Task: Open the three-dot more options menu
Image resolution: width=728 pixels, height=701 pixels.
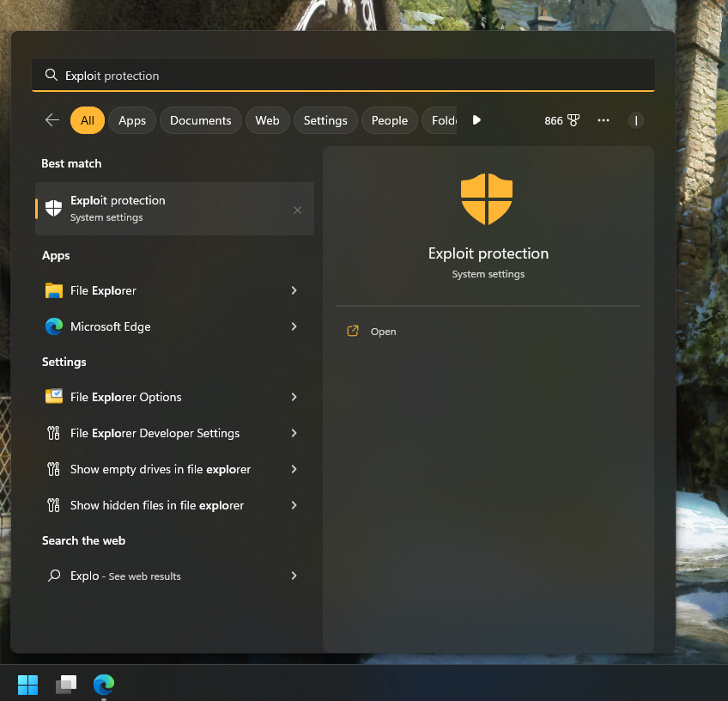Action: pos(604,120)
